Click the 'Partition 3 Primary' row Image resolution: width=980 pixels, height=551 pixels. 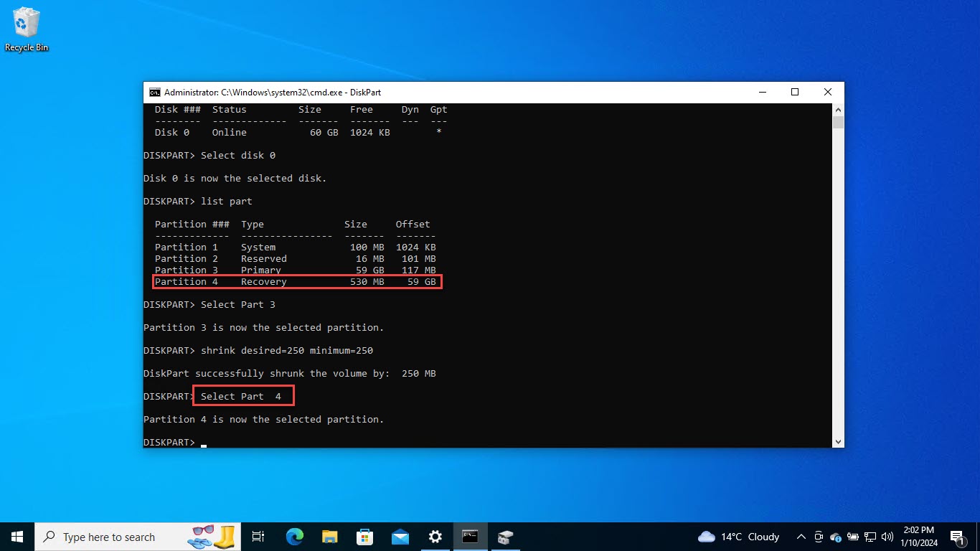[296, 270]
